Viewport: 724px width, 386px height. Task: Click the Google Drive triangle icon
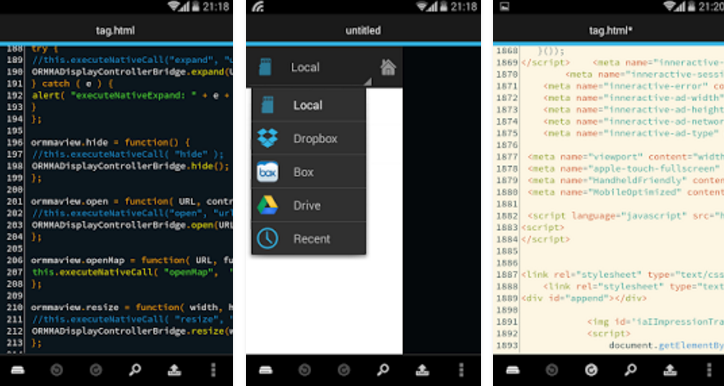point(267,205)
